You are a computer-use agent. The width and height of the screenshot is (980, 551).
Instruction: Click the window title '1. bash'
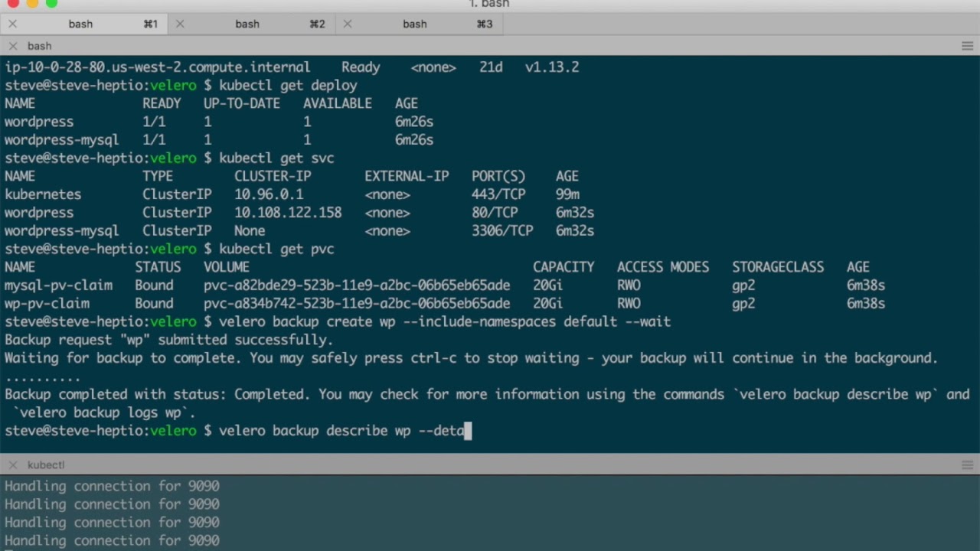pos(489,4)
